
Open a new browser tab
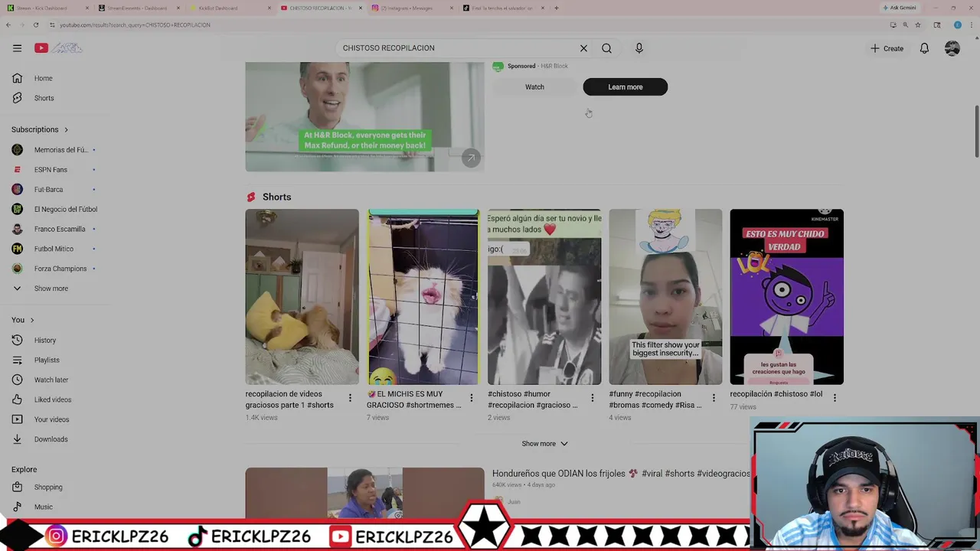tap(557, 8)
